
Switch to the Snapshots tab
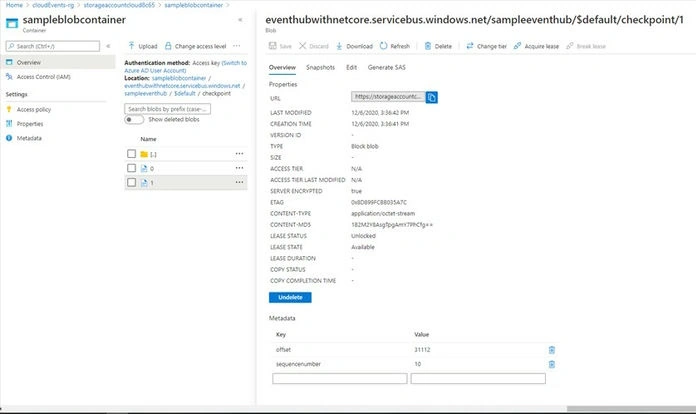pos(320,67)
